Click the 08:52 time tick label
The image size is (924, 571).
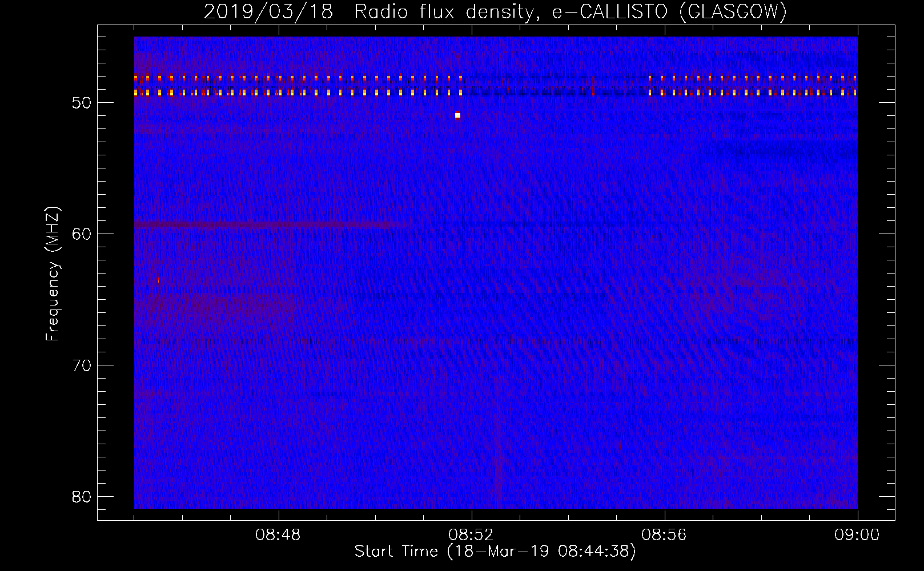point(471,535)
